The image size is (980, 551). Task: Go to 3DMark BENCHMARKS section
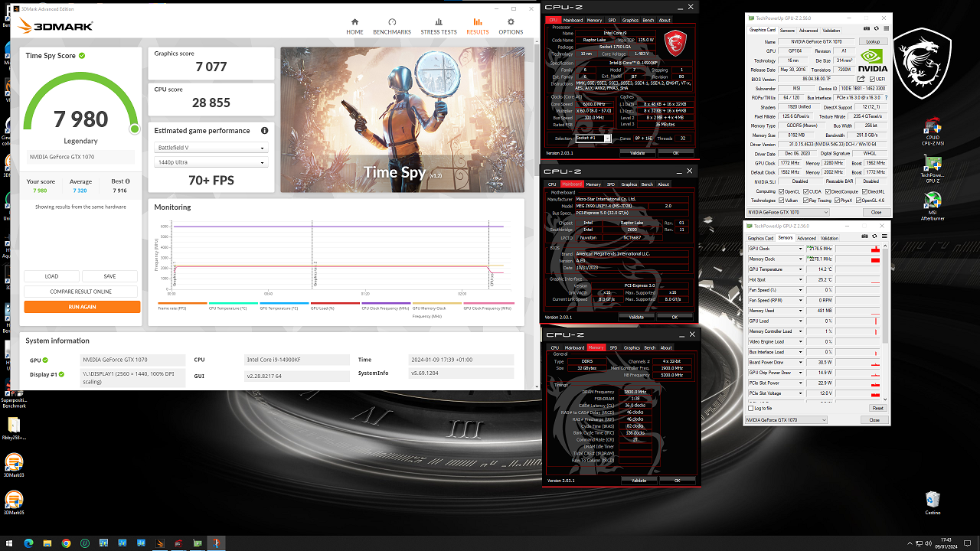[392, 26]
